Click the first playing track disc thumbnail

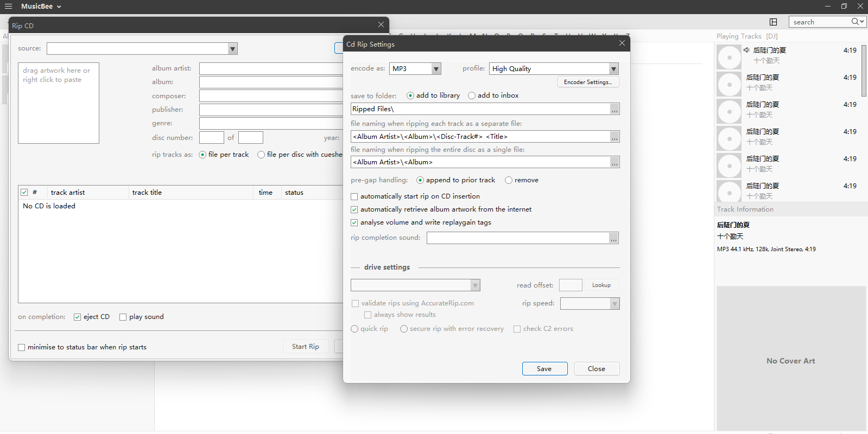point(729,57)
